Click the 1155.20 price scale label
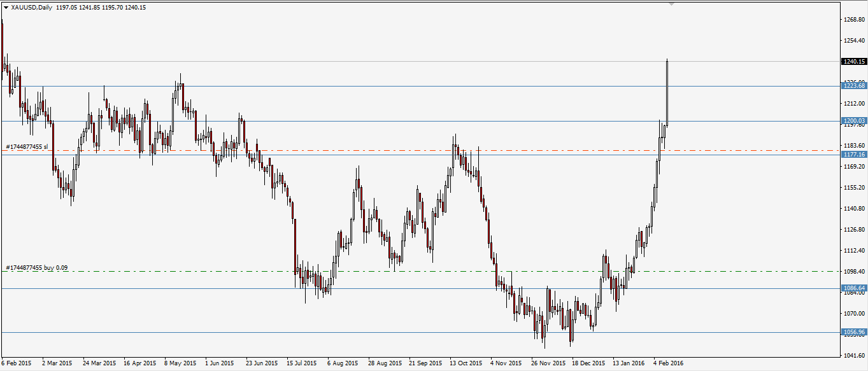Image resolution: width=868 pixels, height=371 pixels. (854, 188)
